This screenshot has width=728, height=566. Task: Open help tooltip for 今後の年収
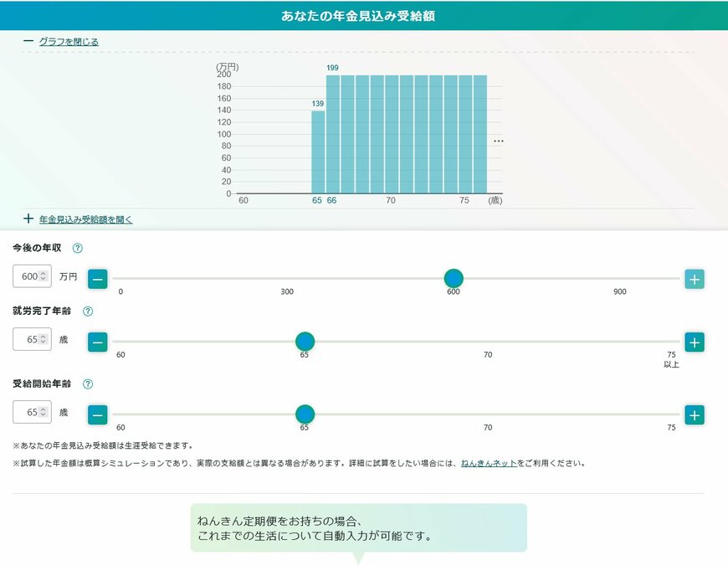[77, 248]
